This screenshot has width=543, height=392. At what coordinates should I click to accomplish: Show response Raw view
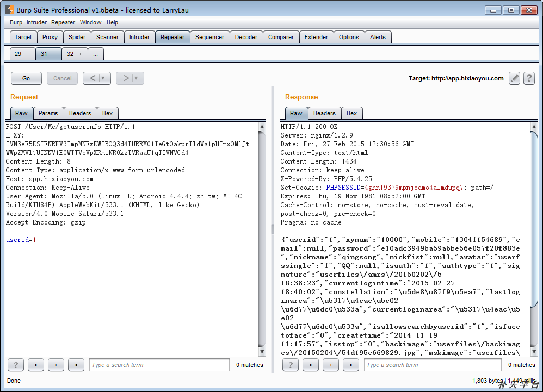pyautogui.click(x=296, y=113)
